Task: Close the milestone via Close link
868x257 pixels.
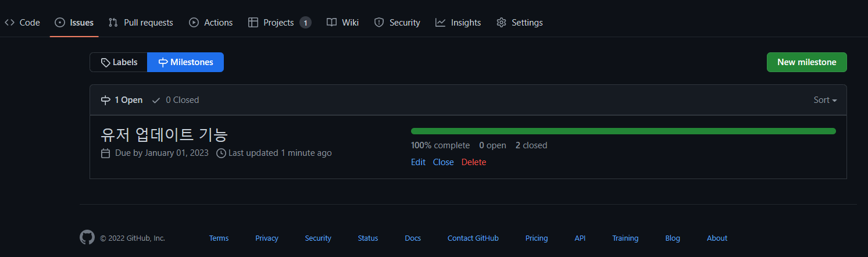Action: [443, 162]
